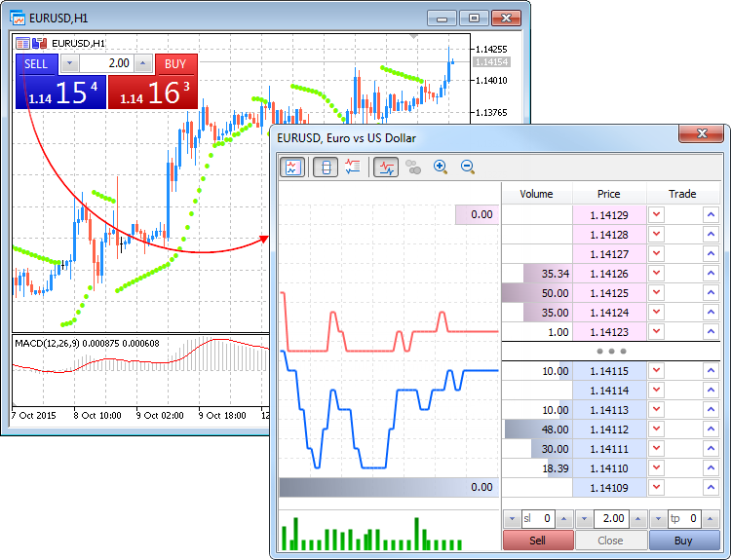
Task: Toggle the time and sales chart icon
Action: click(x=387, y=167)
